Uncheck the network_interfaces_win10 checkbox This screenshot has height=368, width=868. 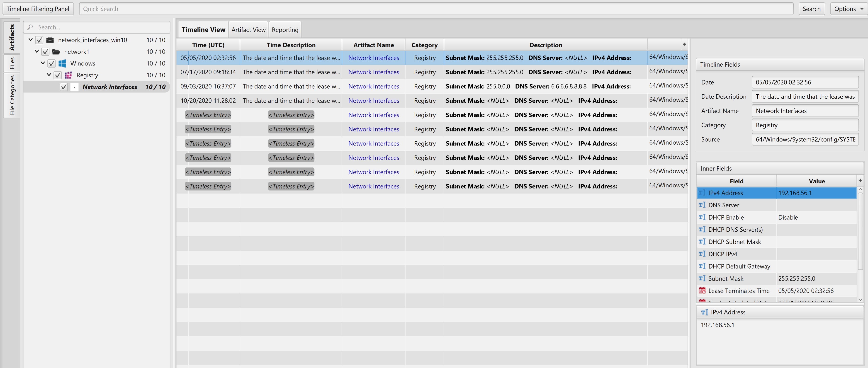click(x=39, y=40)
